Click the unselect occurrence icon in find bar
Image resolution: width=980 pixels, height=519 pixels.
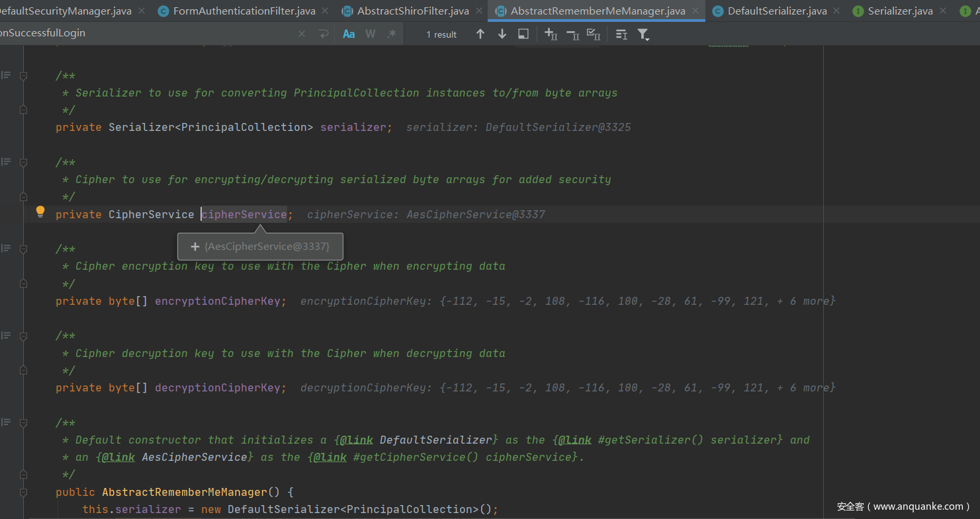point(572,34)
